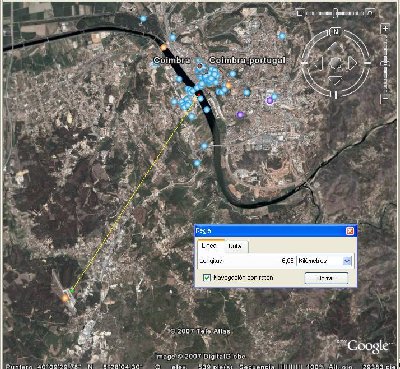Click the handle on the horizontal tilt slider
This screenshot has width=400, height=369.
337,13
